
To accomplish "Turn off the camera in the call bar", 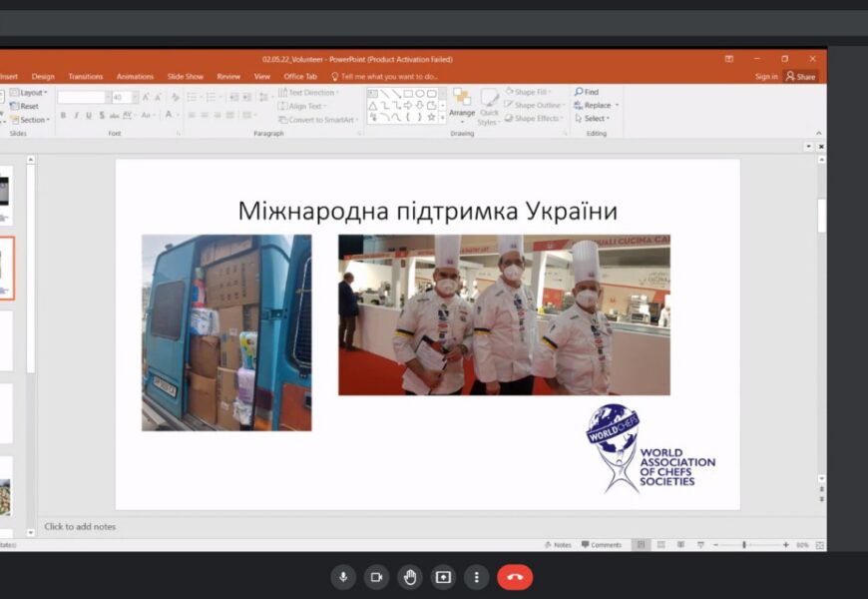I will (x=376, y=577).
